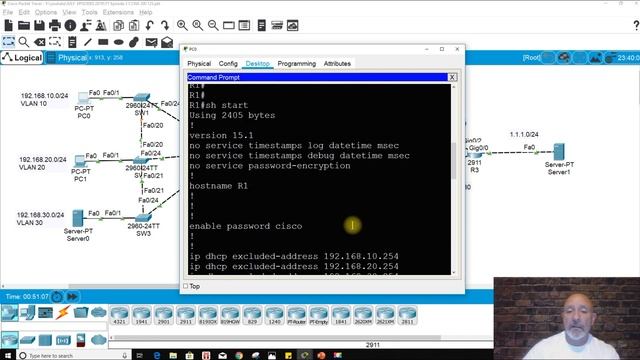The height and width of the screenshot is (360, 640).
Task: Click the New file icon in toolbar
Action: [9, 26]
